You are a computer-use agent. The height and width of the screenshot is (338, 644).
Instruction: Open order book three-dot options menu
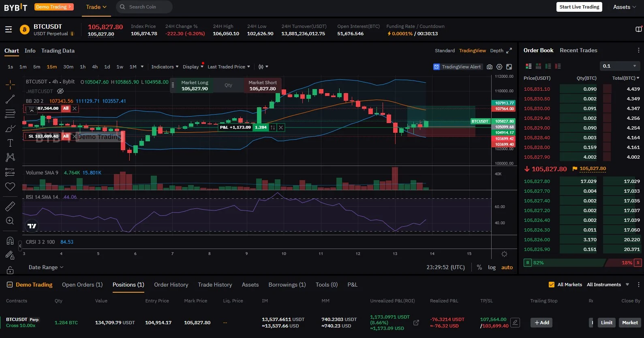coord(638,50)
